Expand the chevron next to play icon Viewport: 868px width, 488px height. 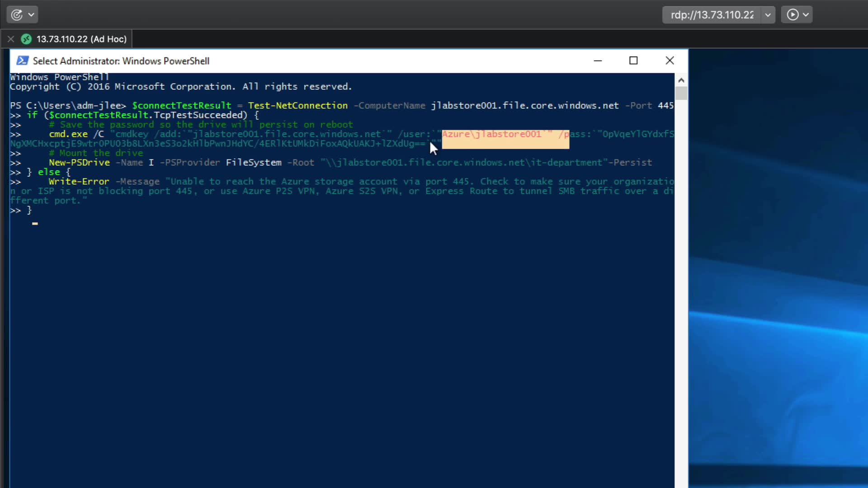(806, 15)
